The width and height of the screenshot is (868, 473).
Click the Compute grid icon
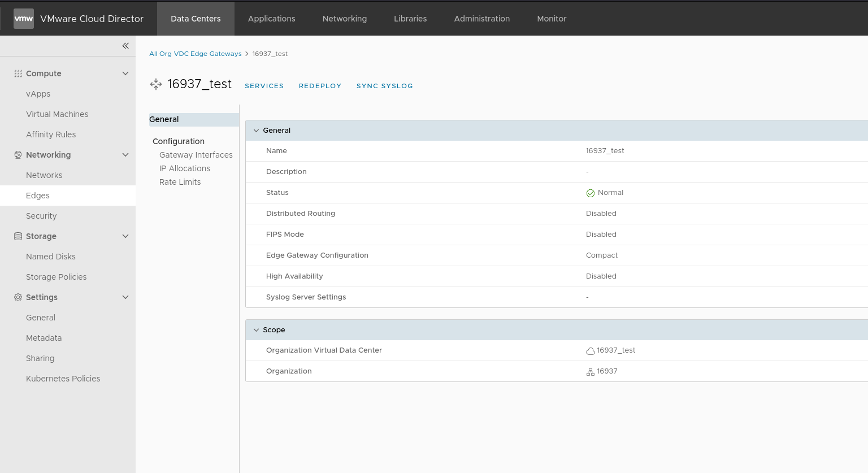tap(18, 73)
